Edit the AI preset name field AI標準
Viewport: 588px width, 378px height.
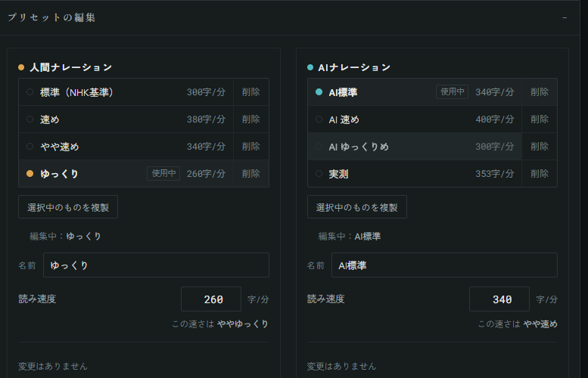click(x=444, y=265)
